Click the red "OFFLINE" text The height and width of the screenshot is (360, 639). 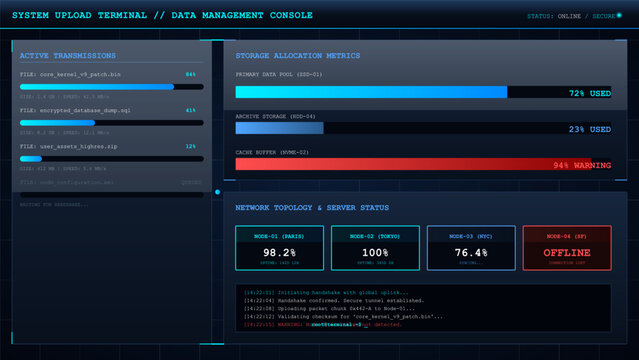click(x=567, y=253)
